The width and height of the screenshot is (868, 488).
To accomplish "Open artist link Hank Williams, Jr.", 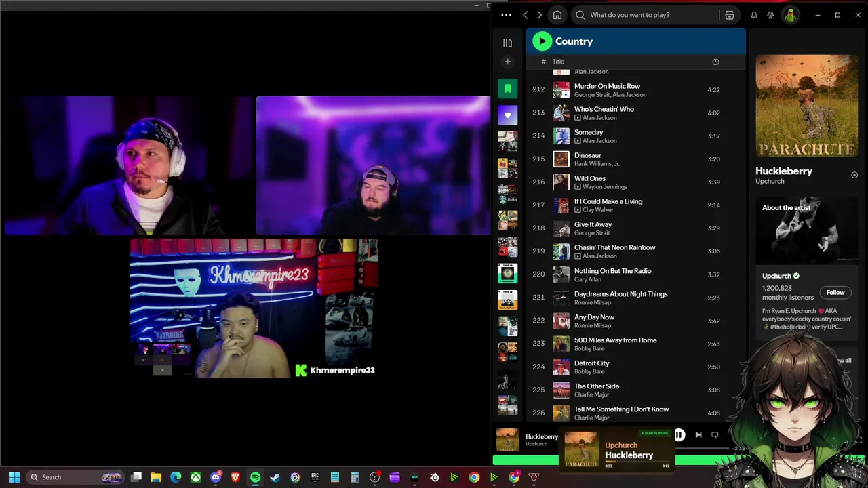I will click(597, 164).
